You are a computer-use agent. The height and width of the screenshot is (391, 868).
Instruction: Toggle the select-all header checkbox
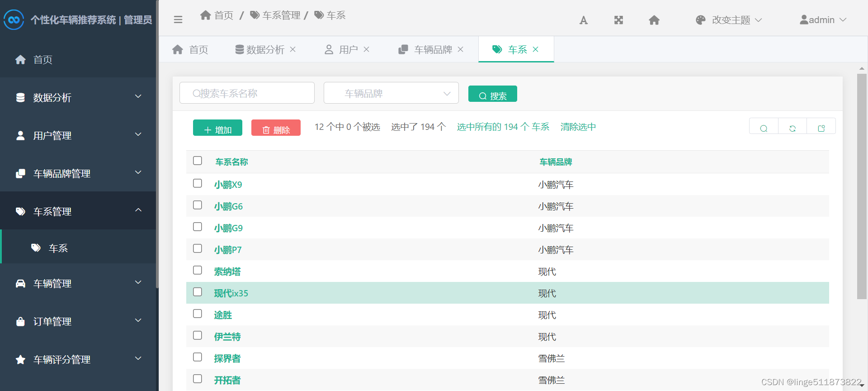pyautogui.click(x=198, y=161)
